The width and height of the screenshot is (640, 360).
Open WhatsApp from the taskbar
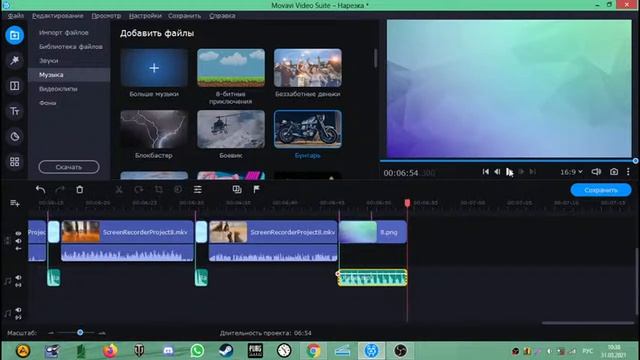pyautogui.click(x=197, y=351)
